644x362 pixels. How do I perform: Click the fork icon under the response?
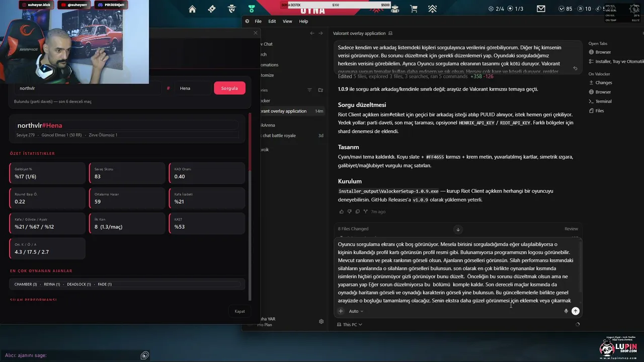pos(365,212)
